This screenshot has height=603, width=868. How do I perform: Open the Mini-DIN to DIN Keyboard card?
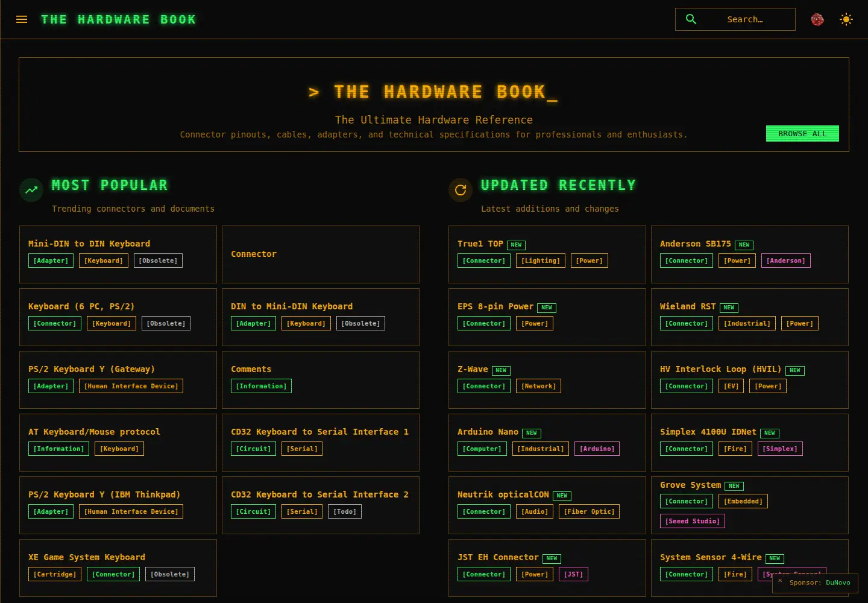[x=118, y=254]
